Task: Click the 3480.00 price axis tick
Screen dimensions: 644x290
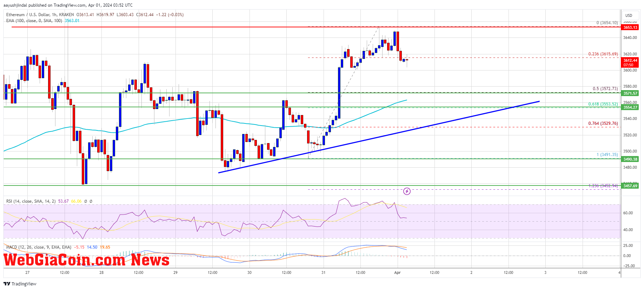Action: click(x=630, y=168)
